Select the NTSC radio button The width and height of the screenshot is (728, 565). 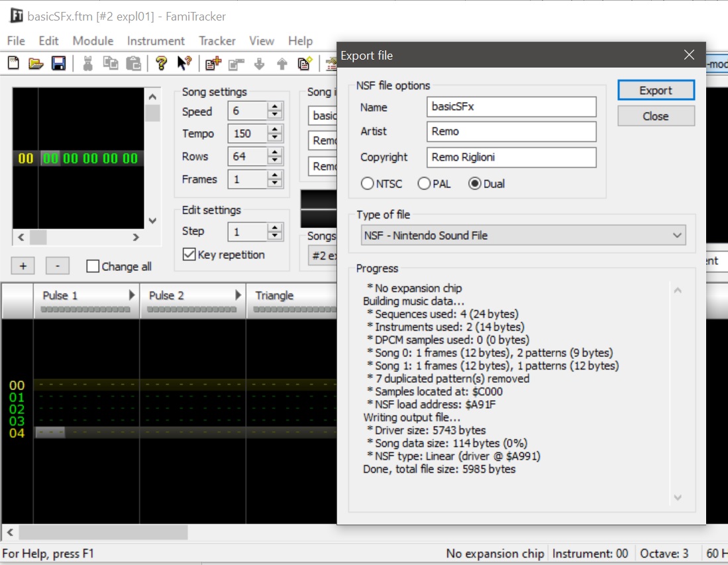367,183
